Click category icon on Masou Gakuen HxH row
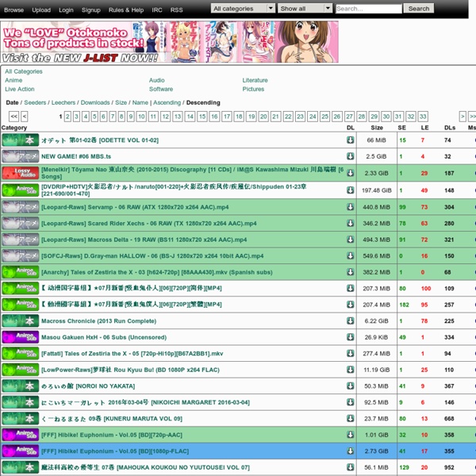Viewport: 476px width, 476px height. point(21,337)
